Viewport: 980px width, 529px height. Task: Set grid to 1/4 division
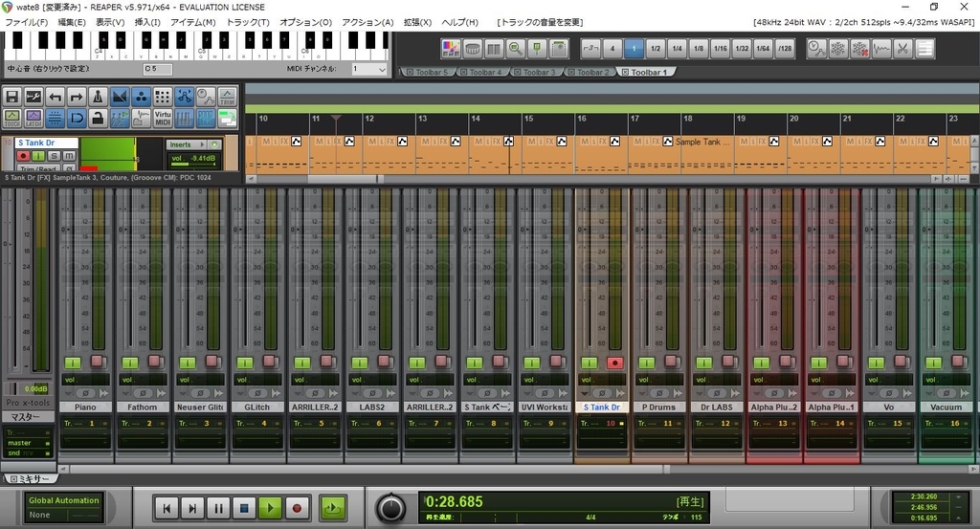[678, 48]
